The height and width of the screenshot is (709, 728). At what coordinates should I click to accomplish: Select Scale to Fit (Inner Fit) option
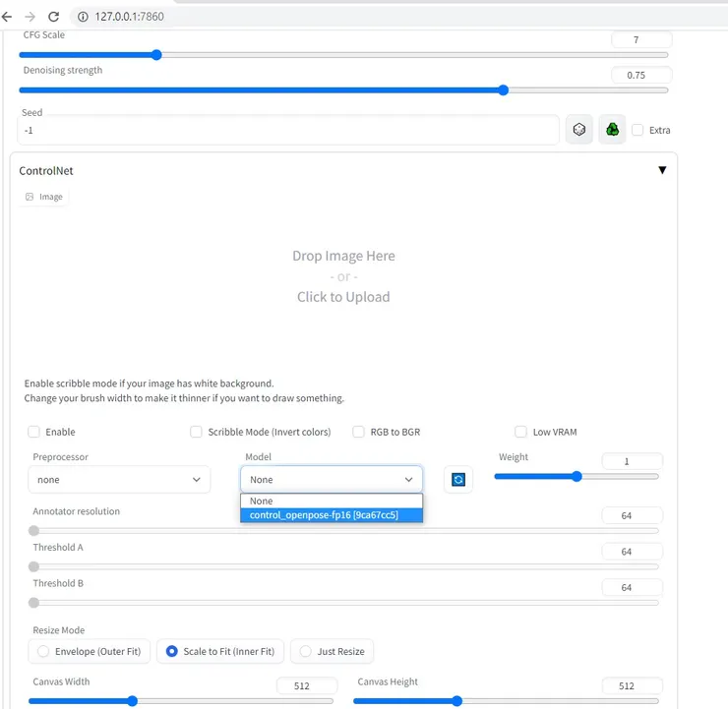220,651
